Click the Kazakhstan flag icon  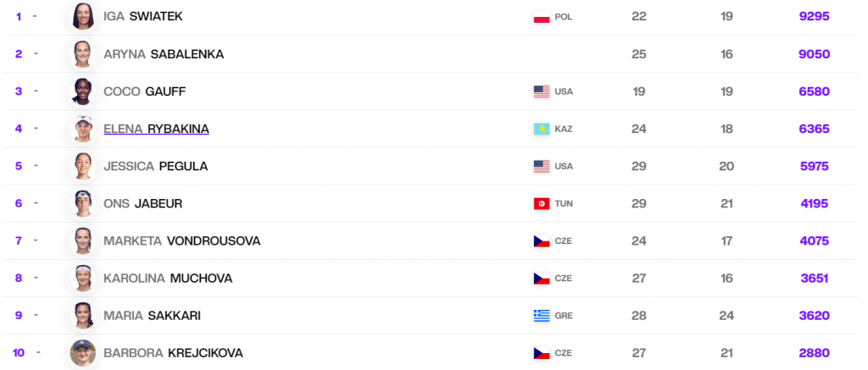(542, 129)
